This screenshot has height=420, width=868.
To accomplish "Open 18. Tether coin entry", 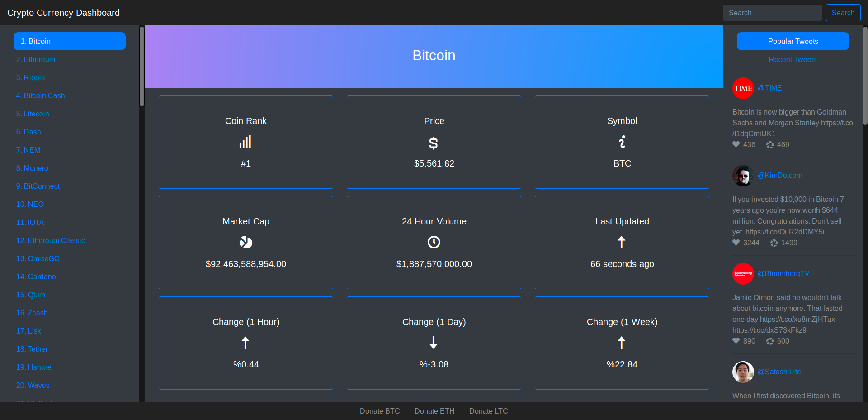I will [32, 349].
